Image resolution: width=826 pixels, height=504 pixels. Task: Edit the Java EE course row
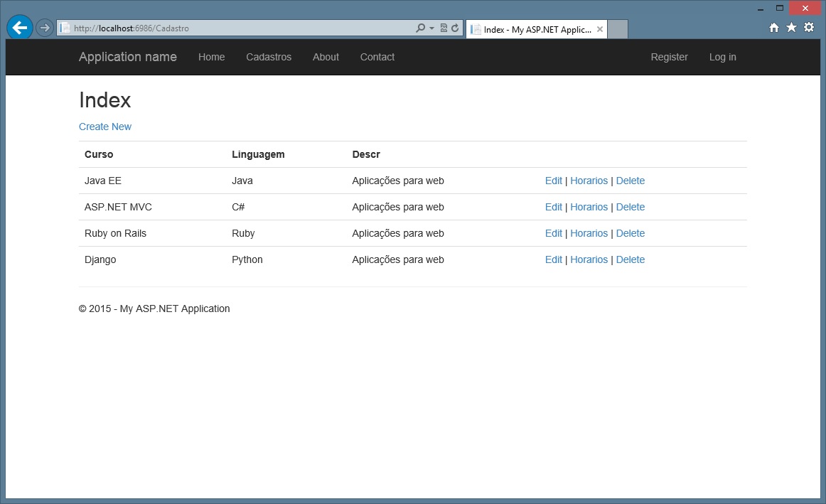[553, 181]
